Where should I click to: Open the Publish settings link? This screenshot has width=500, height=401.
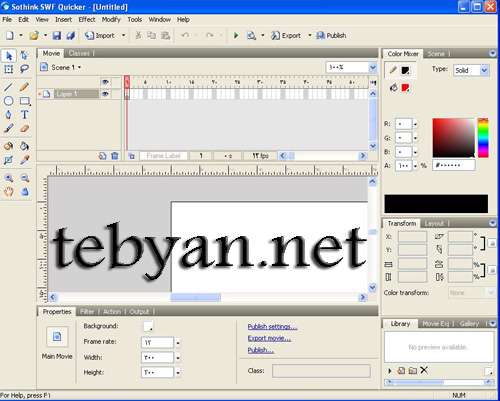[x=272, y=327]
